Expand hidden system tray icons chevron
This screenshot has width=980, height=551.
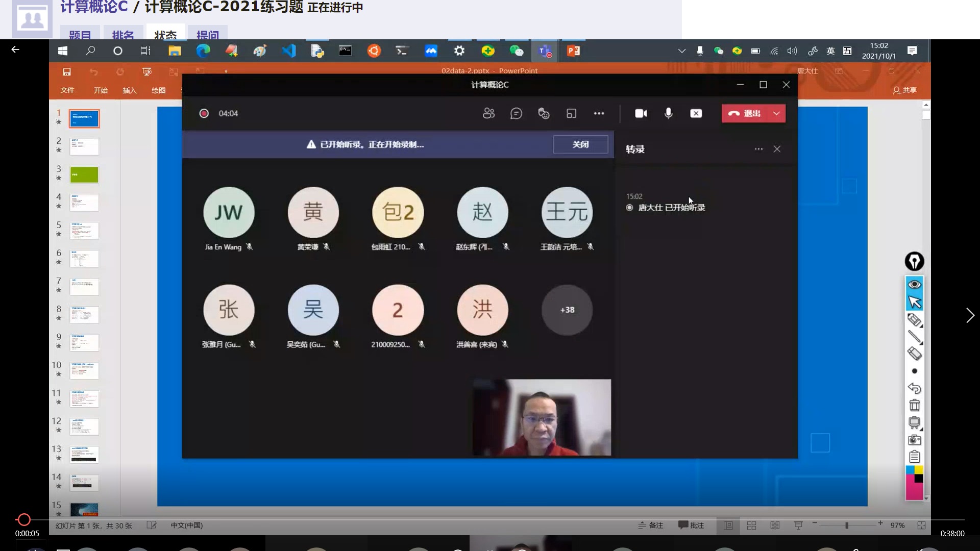pyautogui.click(x=682, y=51)
